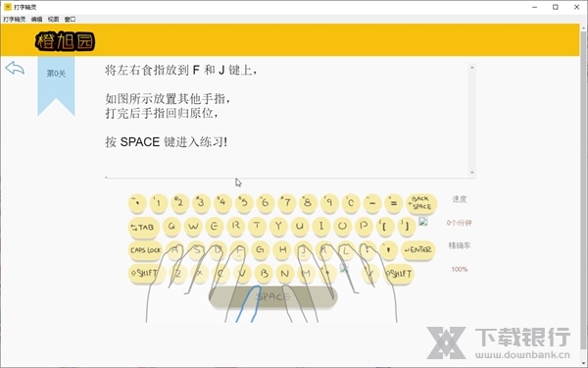Tap the R key

(235, 227)
